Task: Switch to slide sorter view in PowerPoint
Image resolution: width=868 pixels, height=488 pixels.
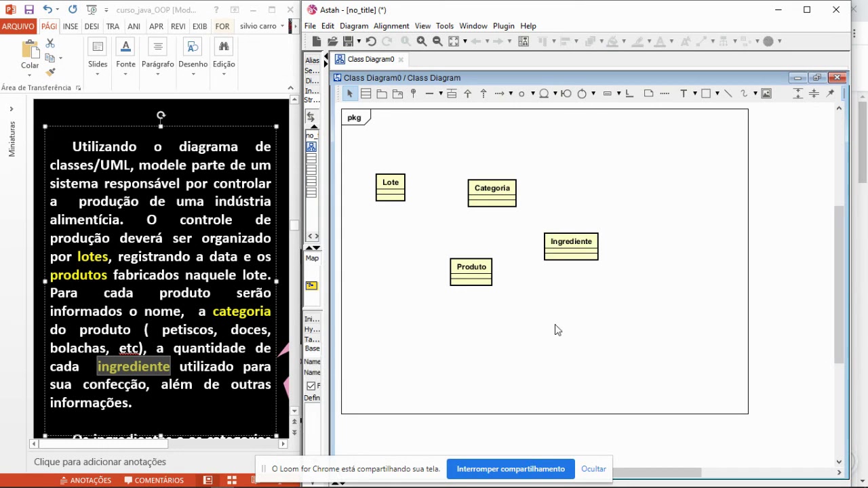Action: pos(232,480)
